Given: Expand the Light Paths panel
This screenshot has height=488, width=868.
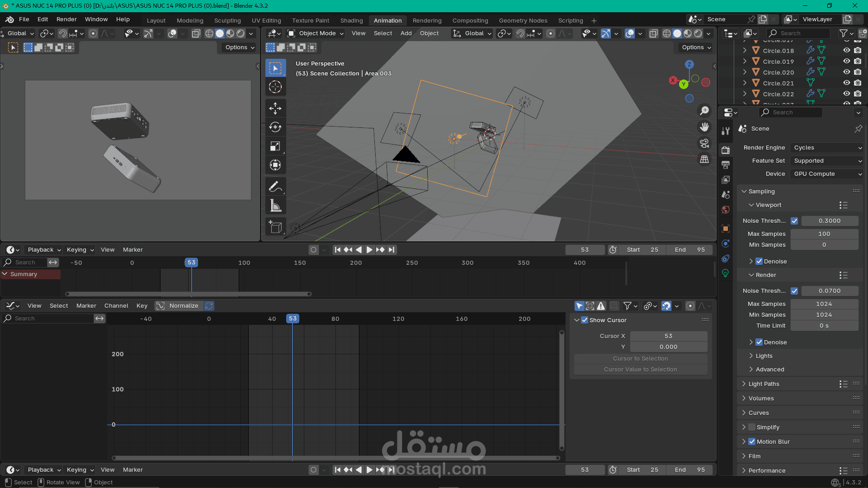Looking at the screenshot, I should [x=764, y=384].
